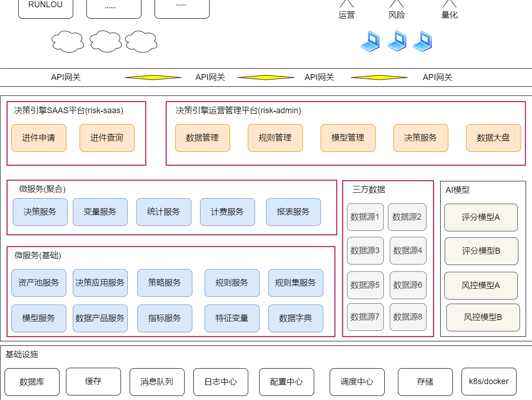This screenshot has height=400, width=532.
Task: Pick the 数据源1 box
Action: click(365, 217)
